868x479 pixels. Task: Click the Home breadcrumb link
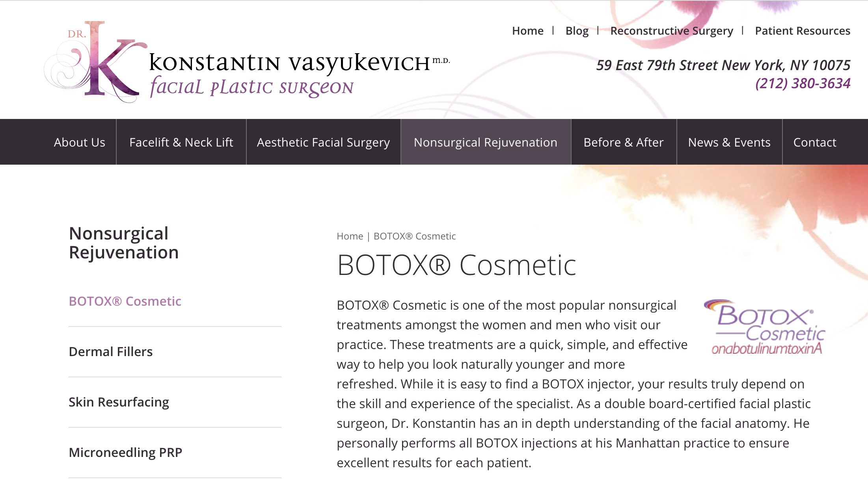pos(350,236)
